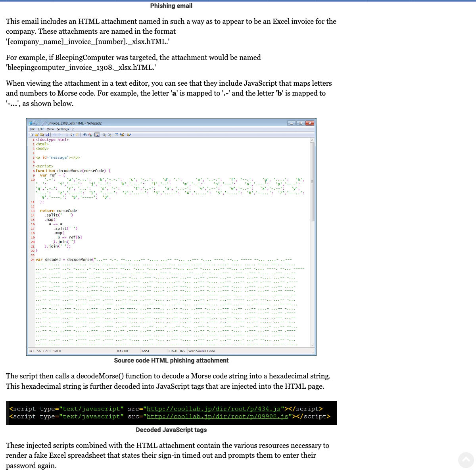476x476 pixels.
Task: Click the Cut scissors icon in Notepad2 toolbar
Action: (x=67, y=134)
